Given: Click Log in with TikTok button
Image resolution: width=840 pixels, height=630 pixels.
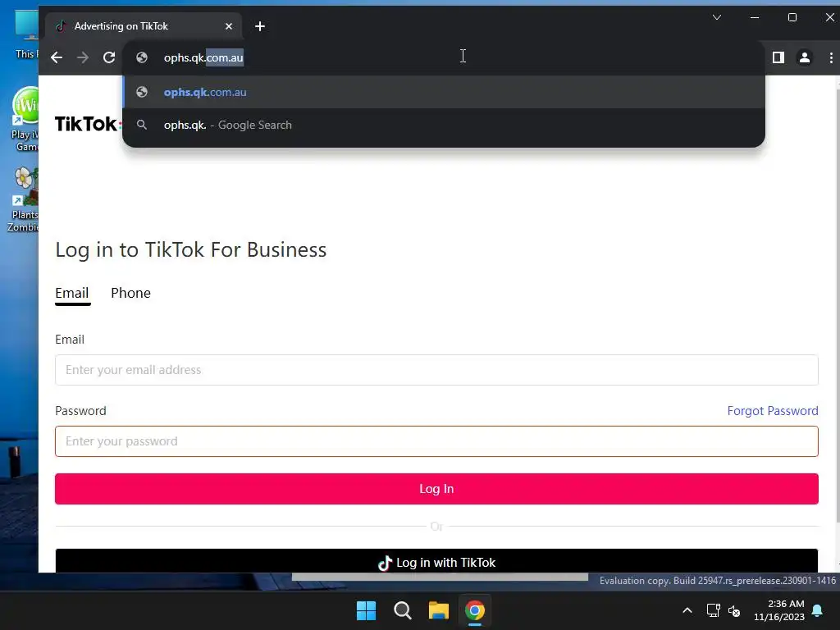Looking at the screenshot, I should coord(436,561).
